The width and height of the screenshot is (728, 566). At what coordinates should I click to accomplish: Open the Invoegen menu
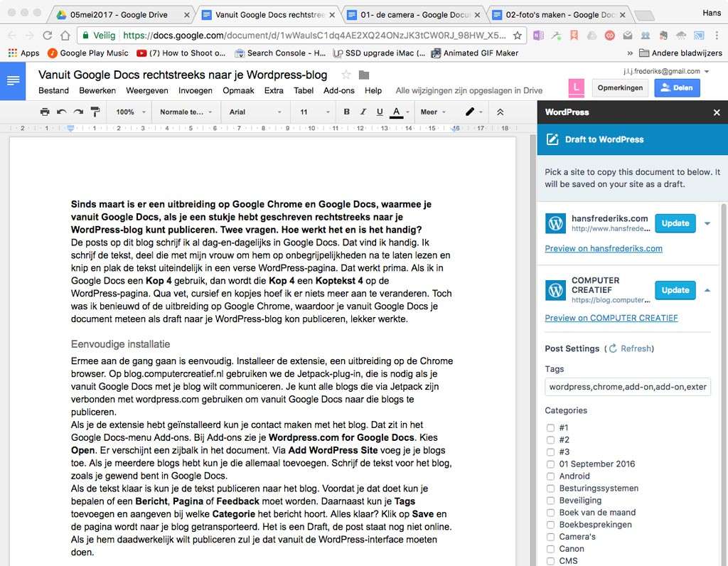[195, 90]
